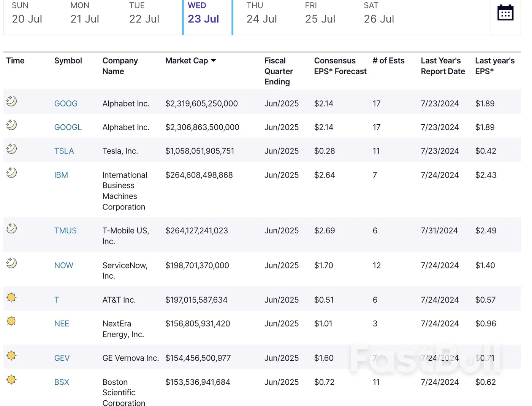This screenshot has height=406, width=532.
Task: Click the moon icon beside IBM
Action: click(11, 173)
